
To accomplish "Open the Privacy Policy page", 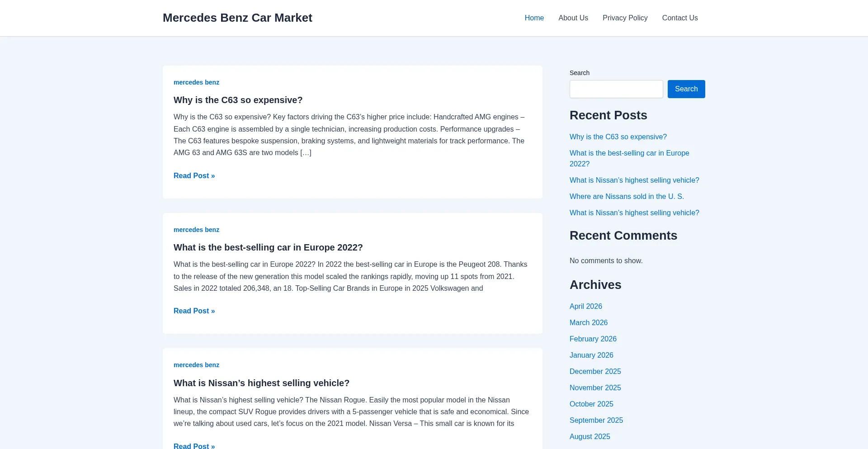I will tap(625, 18).
